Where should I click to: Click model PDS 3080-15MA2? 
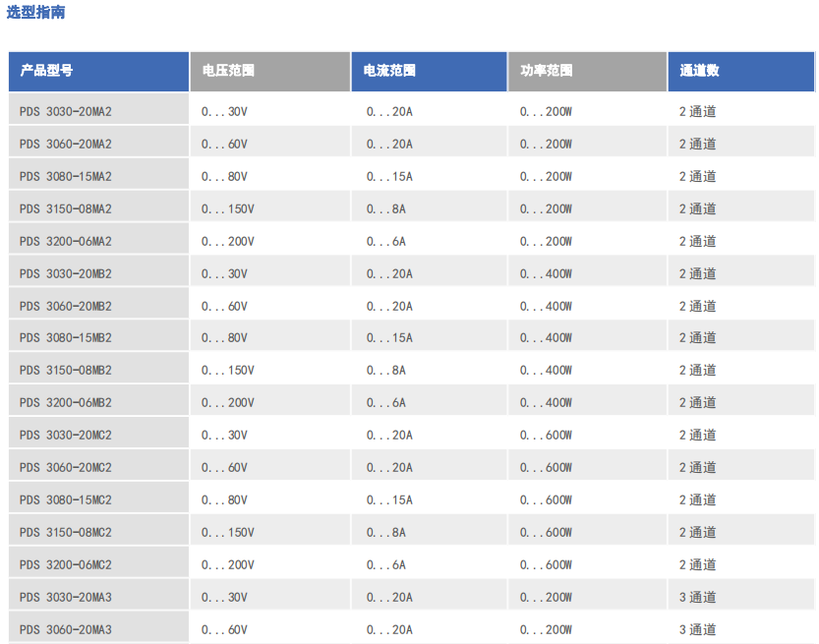pyautogui.click(x=66, y=177)
